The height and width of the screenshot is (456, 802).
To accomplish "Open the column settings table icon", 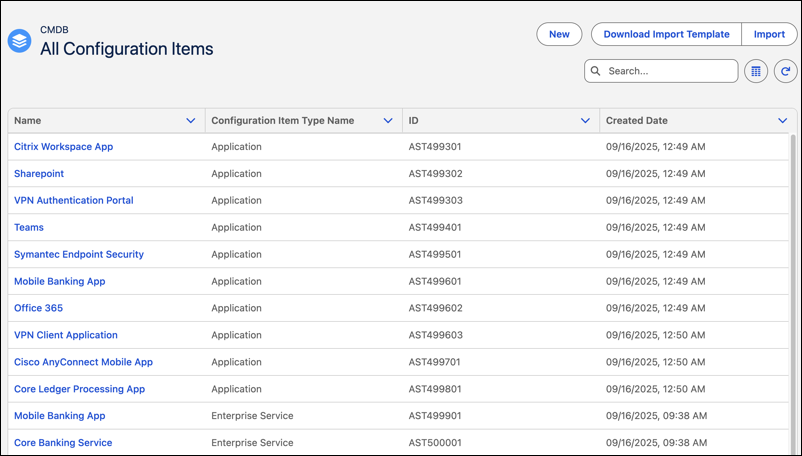I will [x=756, y=71].
